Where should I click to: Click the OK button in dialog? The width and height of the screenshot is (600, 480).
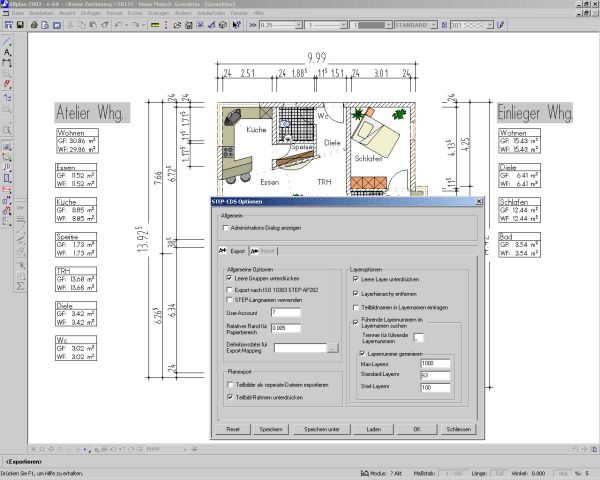[417, 429]
